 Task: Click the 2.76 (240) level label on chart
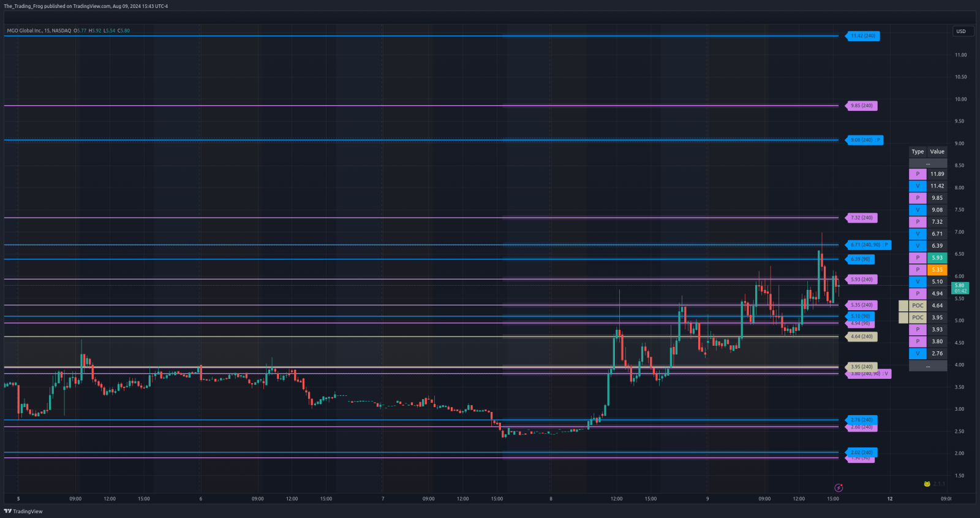coord(861,420)
